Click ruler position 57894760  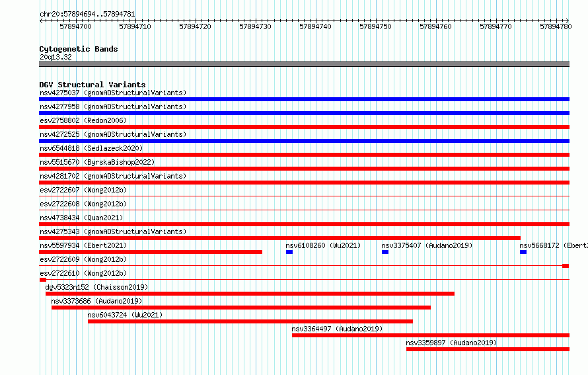435,26
